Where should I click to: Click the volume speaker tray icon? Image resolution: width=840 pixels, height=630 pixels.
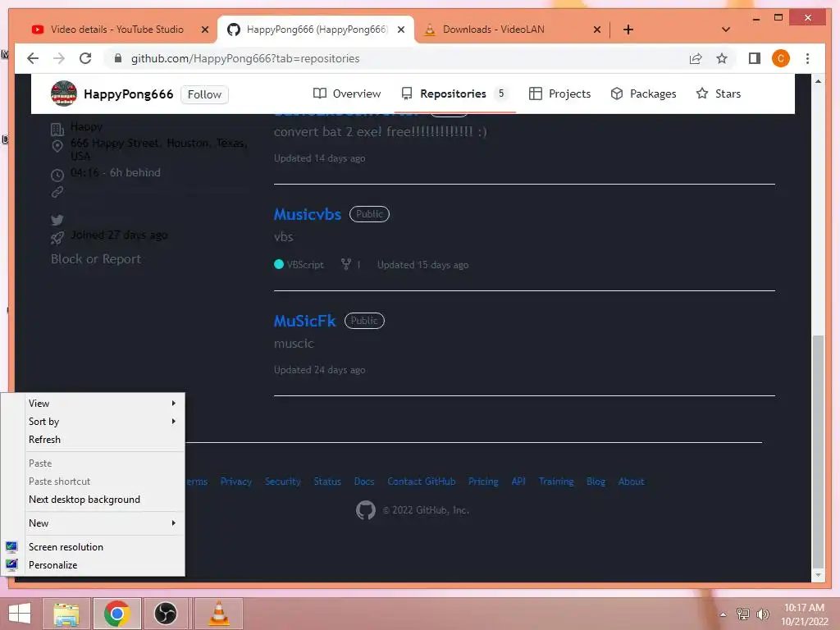pos(762,614)
